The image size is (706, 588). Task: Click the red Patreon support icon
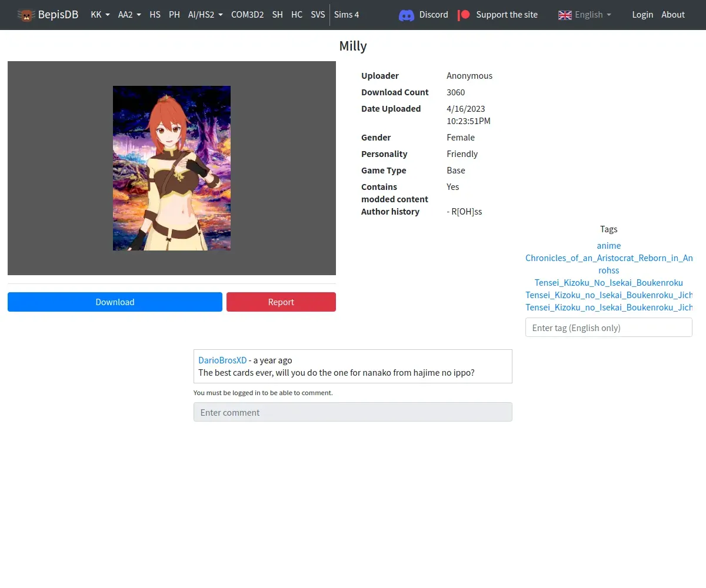[x=464, y=15]
